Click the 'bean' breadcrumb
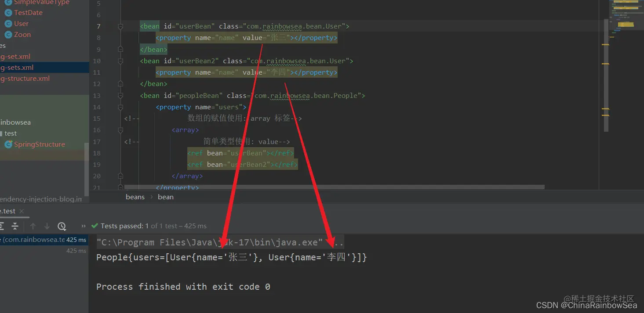The height and width of the screenshot is (313, 644). [166, 197]
